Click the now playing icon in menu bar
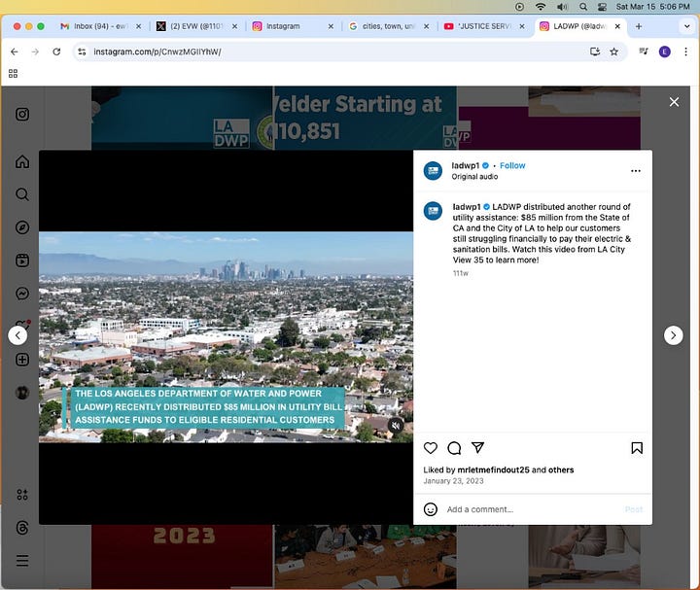 (x=519, y=7)
